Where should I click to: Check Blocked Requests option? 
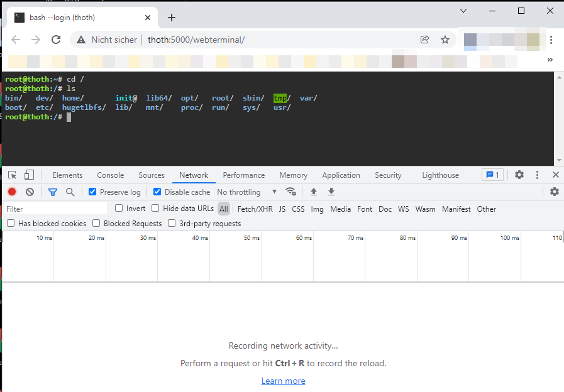pos(96,223)
